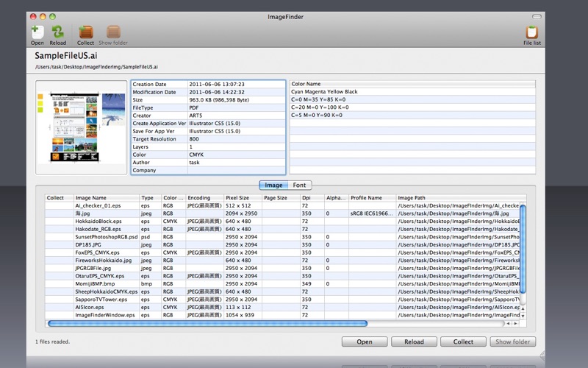The height and width of the screenshot is (368, 588).
Task: Sort by the Pixel Size column header
Action: (243, 198)
